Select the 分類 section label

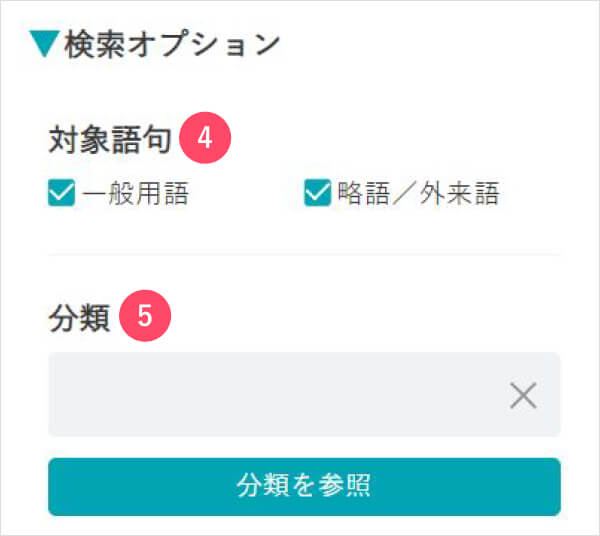(x=80, y=318)
